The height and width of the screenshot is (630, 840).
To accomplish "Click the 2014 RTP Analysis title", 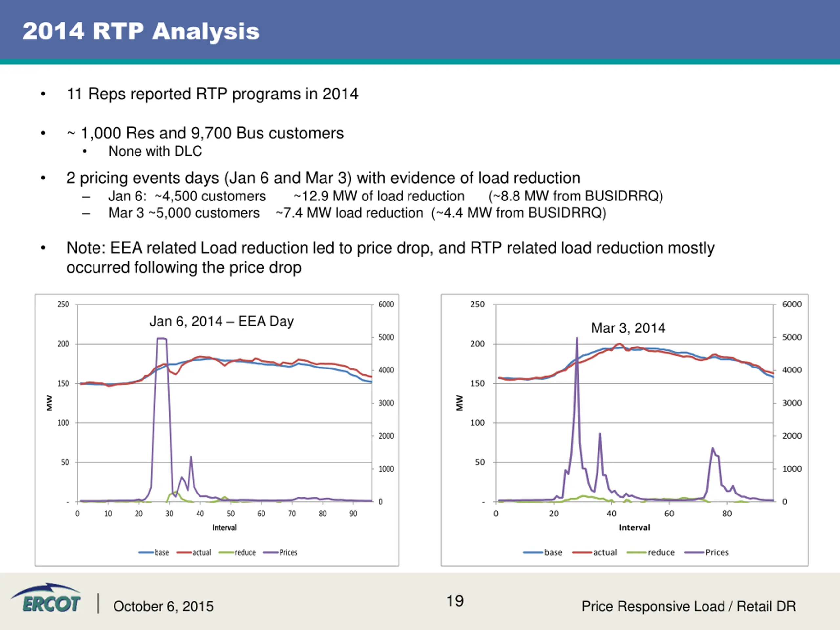I will pos(140,31).
